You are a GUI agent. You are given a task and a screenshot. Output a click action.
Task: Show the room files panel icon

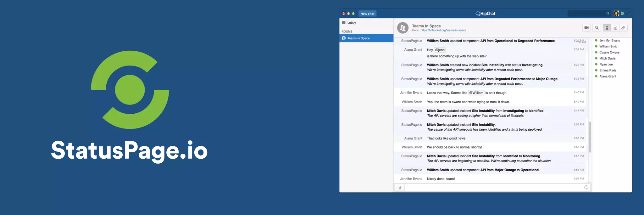tap(615, 28)
